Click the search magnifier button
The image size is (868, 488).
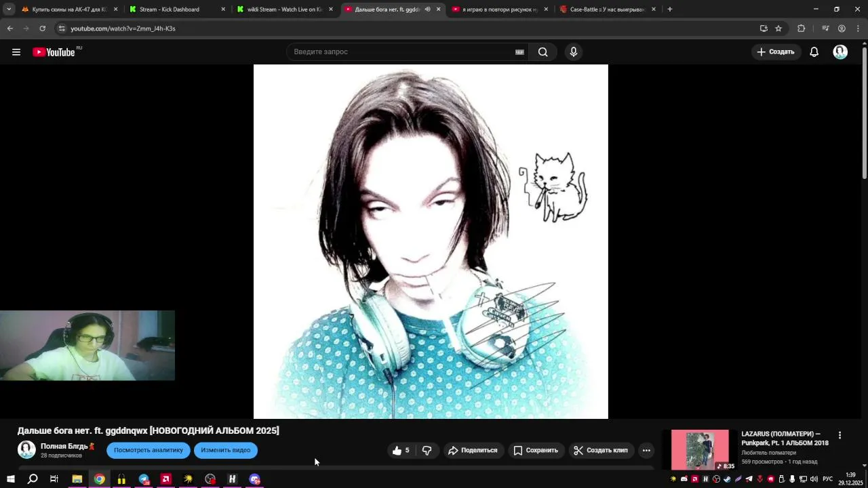[x=543, y=52]
